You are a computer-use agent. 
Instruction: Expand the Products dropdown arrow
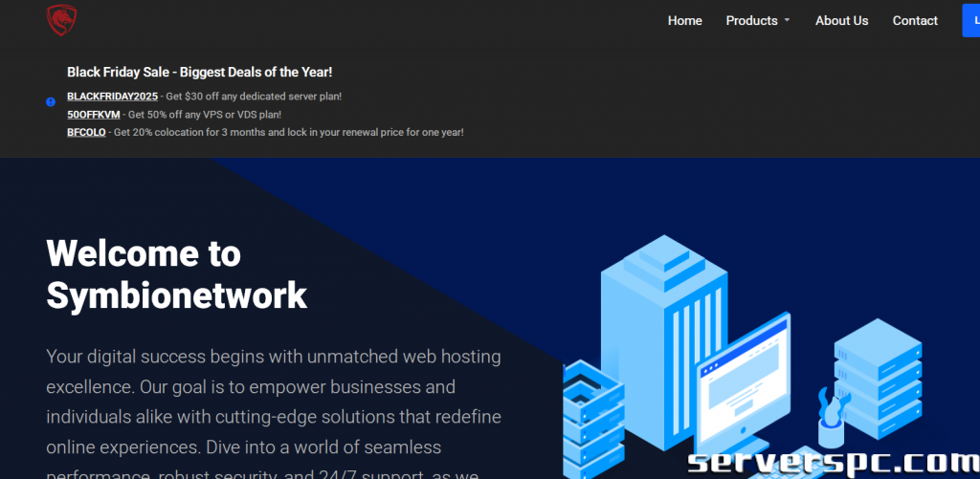click(x=787, y=21)
